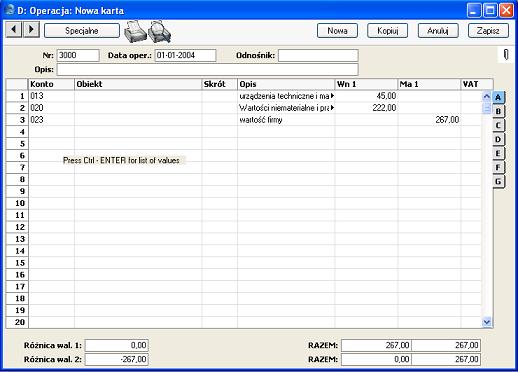Click the Nowa button
Image resolution: width=518 pixels, height=372 pixels.
coord(337,31)
